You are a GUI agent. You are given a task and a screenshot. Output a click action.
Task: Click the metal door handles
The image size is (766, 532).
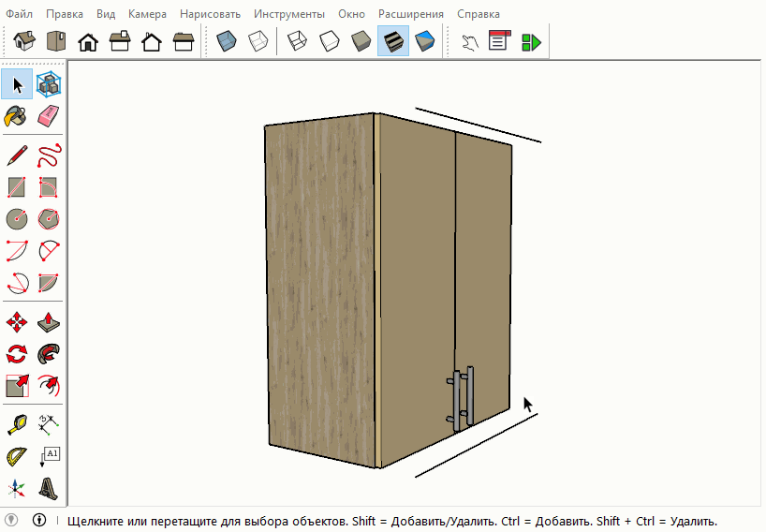tap(461, 398)
